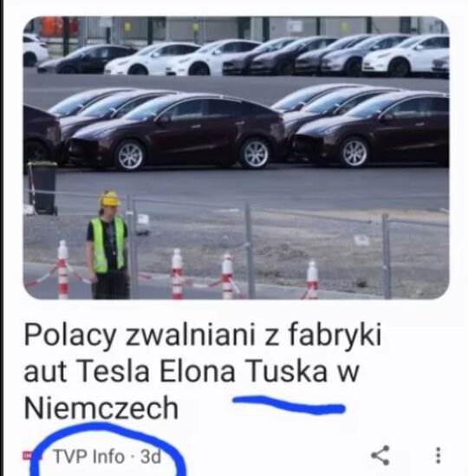Click the "3d" article age label
The width and height of the screenshot is (468, 476).
pyautogui.click(x=150, y=456)
